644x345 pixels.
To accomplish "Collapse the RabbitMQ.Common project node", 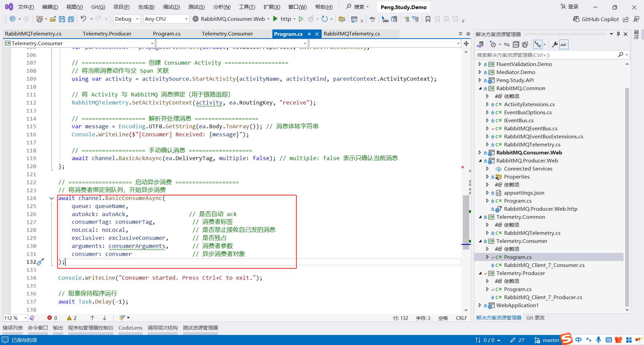I will [x=480, y=88].
